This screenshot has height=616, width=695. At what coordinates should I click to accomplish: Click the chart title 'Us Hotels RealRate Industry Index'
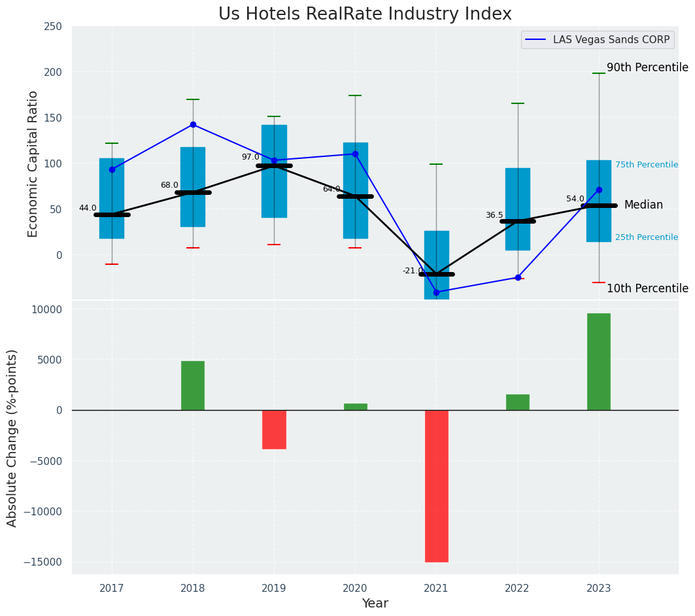tap(365, 14)
